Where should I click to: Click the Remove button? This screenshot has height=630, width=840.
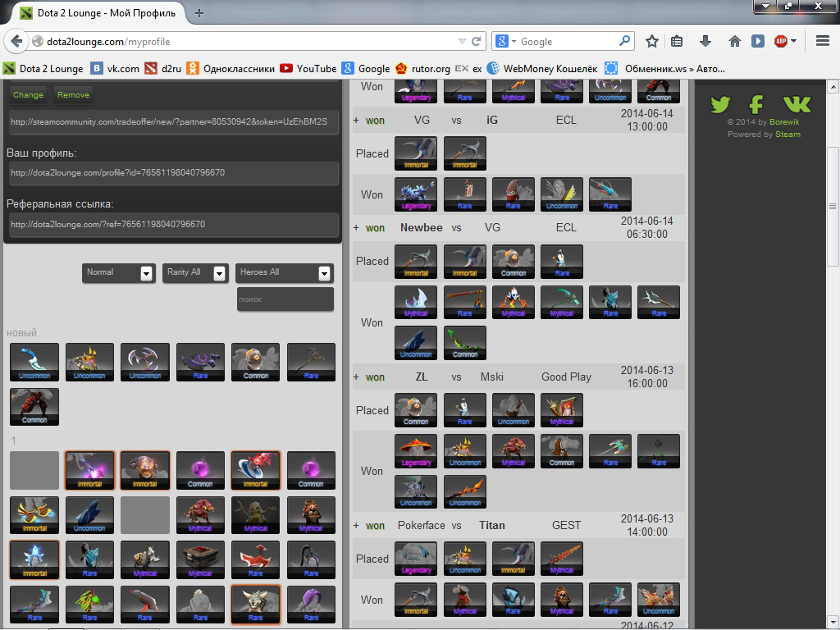73,95
